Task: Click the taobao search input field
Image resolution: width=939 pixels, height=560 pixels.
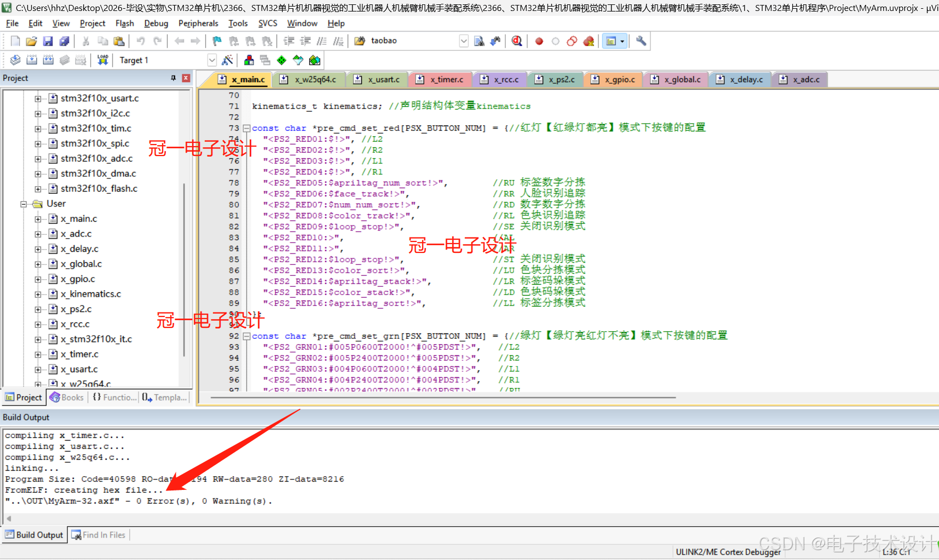Action: point(413,41)
